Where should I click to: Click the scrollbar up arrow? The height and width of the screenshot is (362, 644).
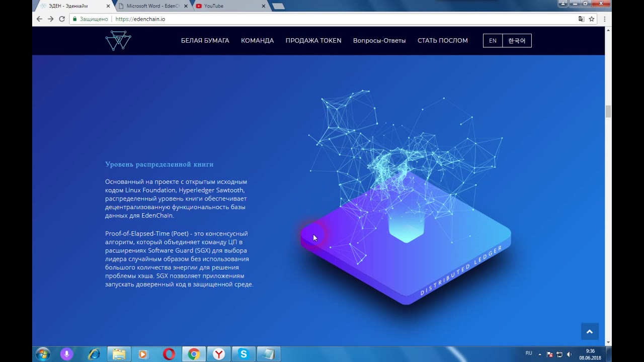pyautogui.click(x=608, y=30)
